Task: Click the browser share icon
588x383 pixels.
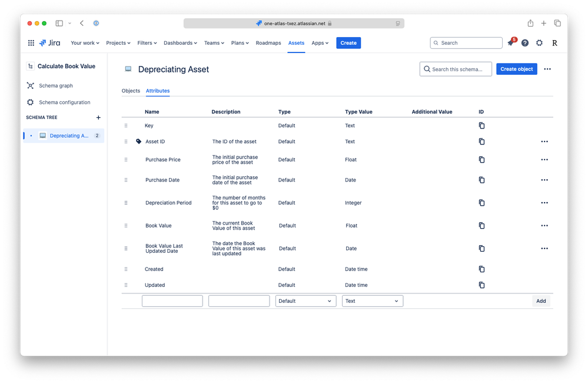Action: tap(530, 24)
